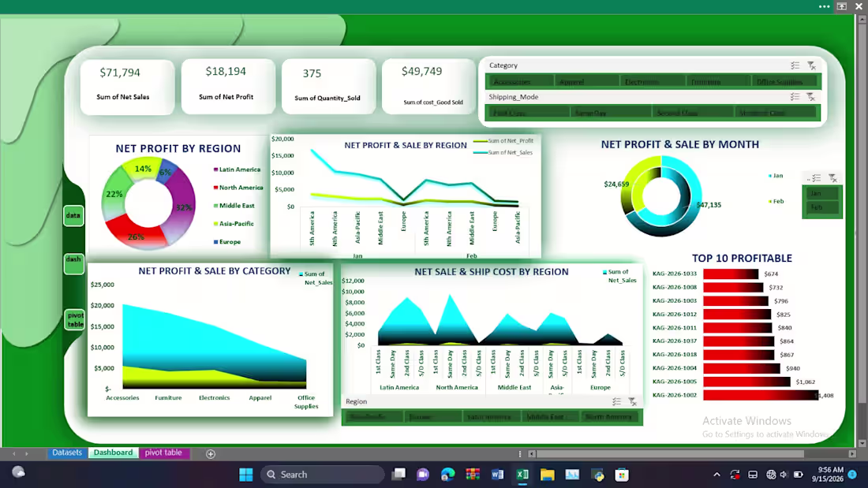Open the ribbon display options ellipsis

point(825,6)
